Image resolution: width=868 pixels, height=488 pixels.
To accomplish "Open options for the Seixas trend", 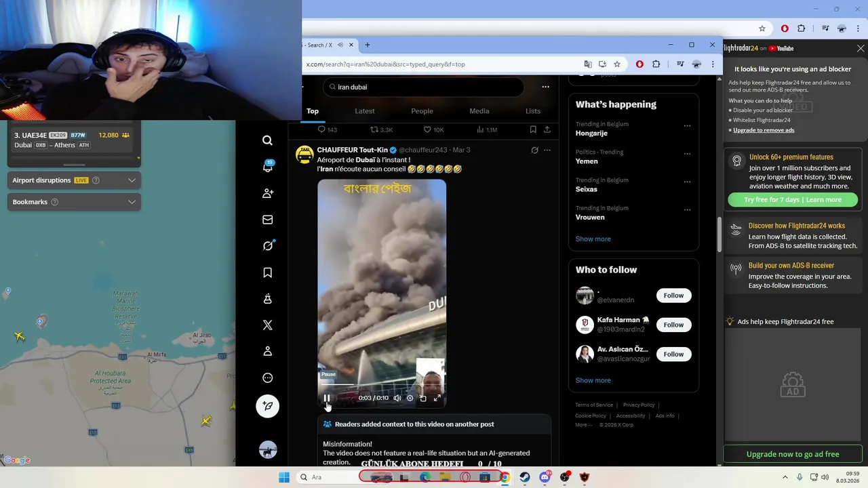I will (687, 182).
